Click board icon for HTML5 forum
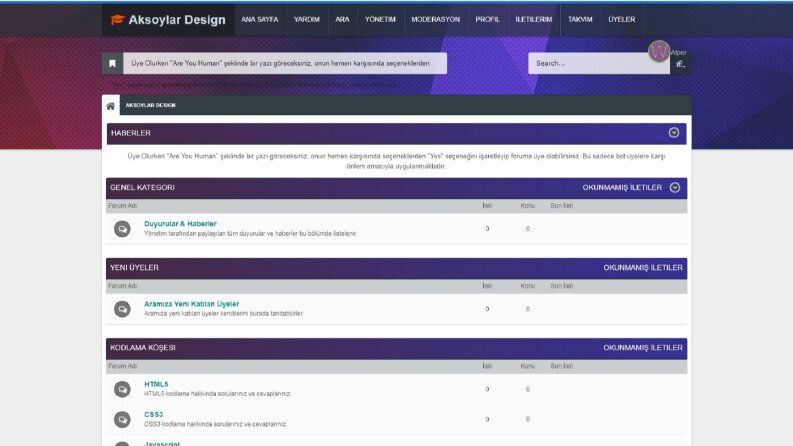This screenshot has height=446, width=793. (122, 389)
